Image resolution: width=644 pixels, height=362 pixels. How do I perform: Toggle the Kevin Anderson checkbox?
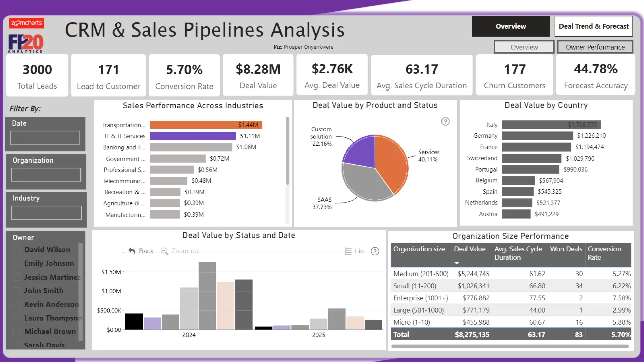(16, 304)
